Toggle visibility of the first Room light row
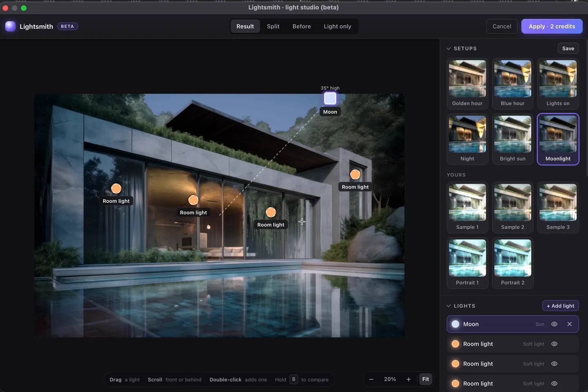 pos(554,344)
